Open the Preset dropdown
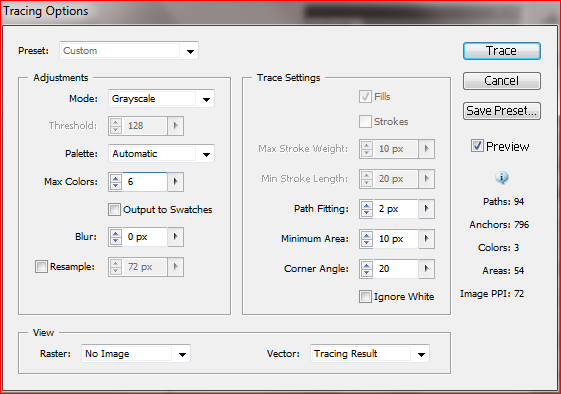The image size is (561, 394). coord(129,51)
